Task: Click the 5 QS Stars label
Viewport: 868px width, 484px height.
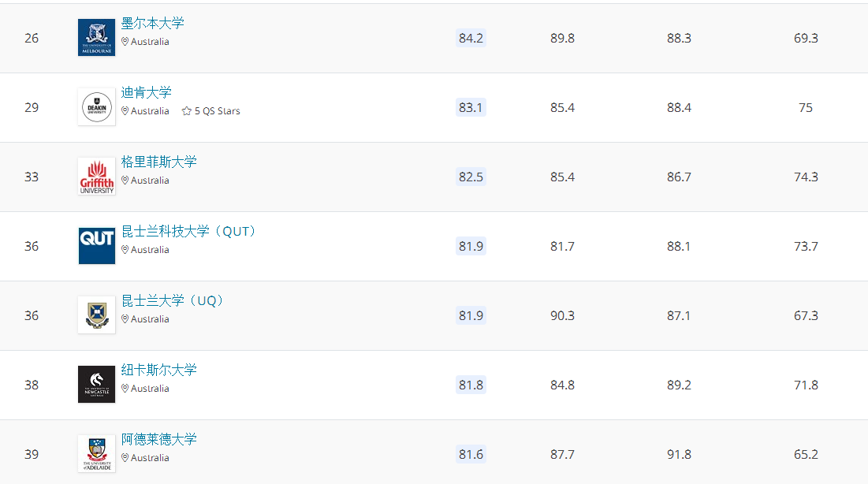Action: pos(217,111)
